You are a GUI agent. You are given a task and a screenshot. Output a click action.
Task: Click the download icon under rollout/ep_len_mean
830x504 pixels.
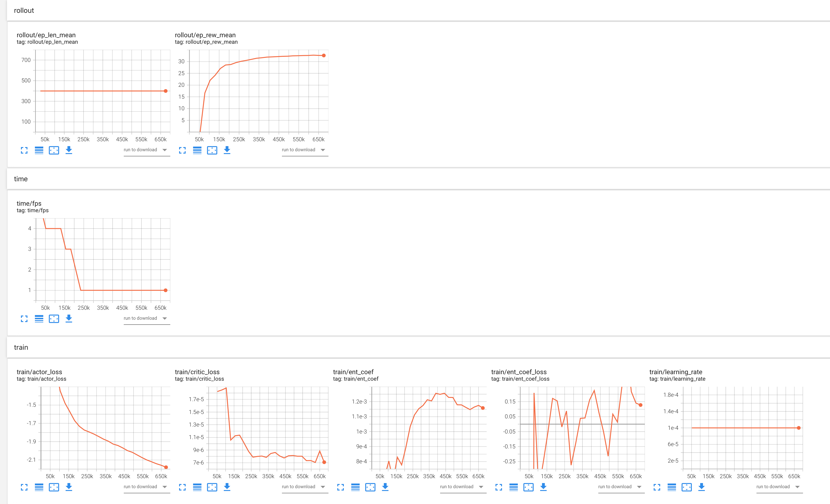[x=69, y=151]
